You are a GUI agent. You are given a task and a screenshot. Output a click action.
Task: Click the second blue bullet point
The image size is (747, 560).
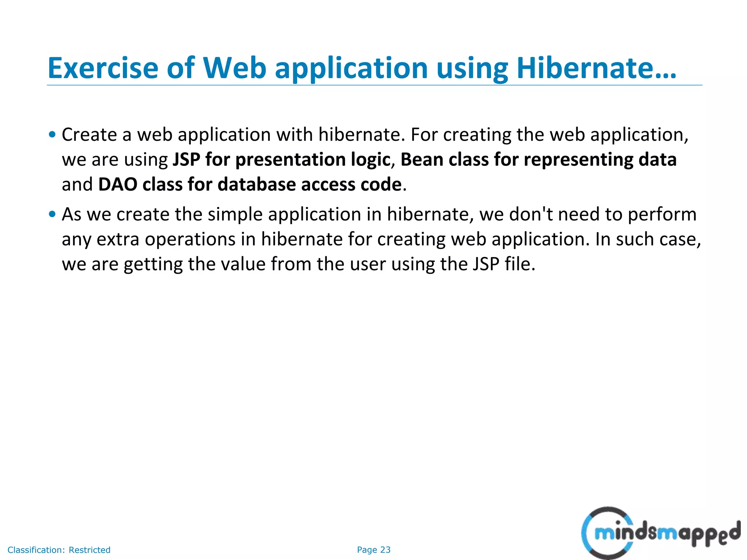pyautogui.click(x=53, y=214)
